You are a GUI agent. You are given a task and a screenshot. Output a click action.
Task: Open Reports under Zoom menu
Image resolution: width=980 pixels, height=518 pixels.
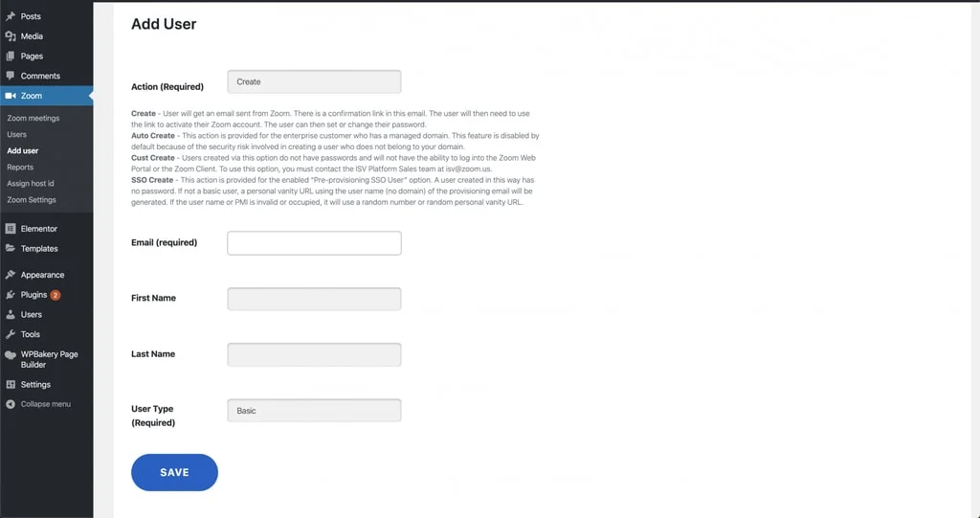20,168
